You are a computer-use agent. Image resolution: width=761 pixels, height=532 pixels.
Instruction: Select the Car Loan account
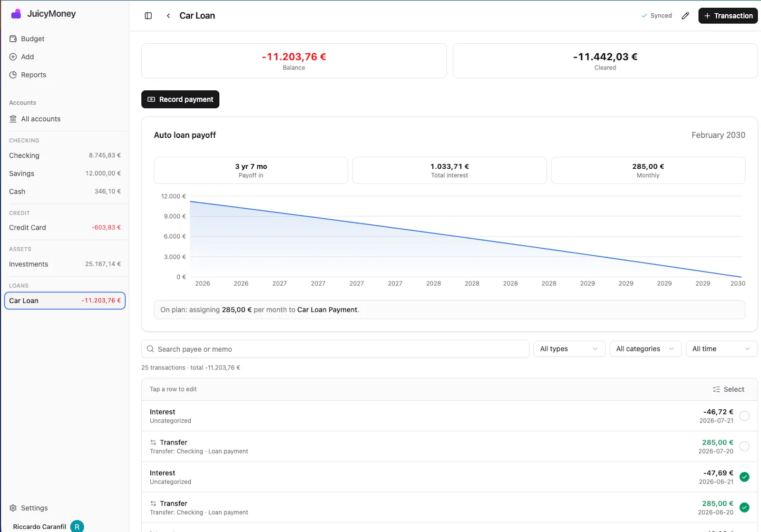65,300
